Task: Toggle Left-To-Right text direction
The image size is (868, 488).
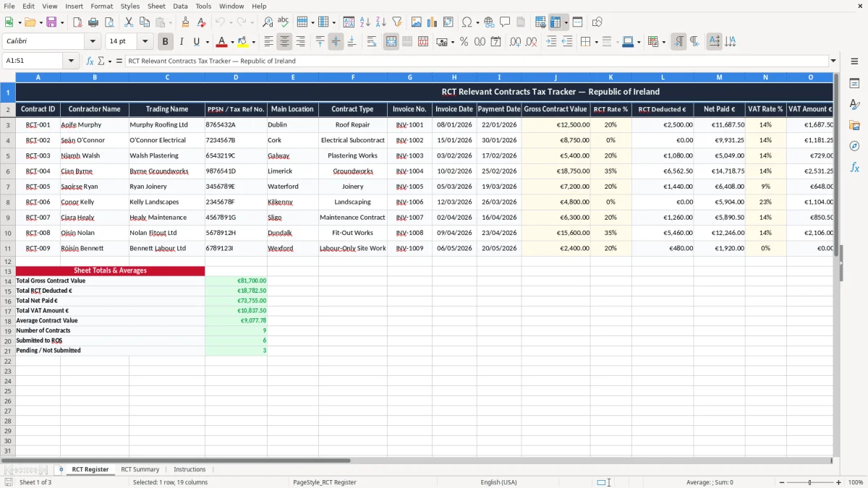Action: [x=678, y=42]
